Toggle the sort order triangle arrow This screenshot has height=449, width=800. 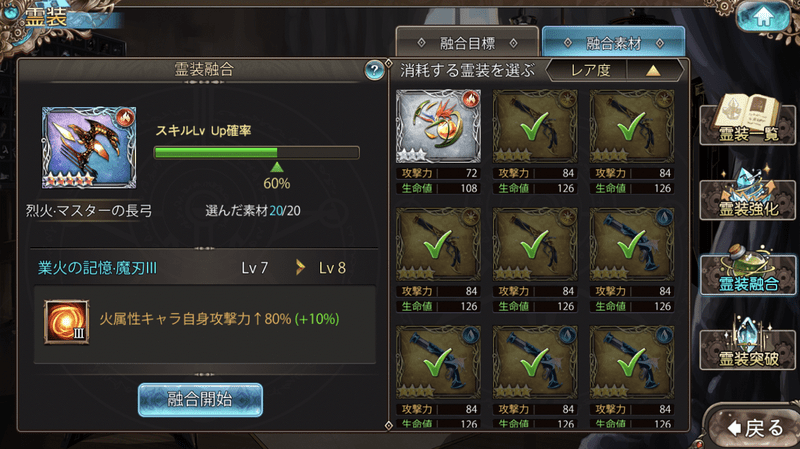tap(653, 70)
